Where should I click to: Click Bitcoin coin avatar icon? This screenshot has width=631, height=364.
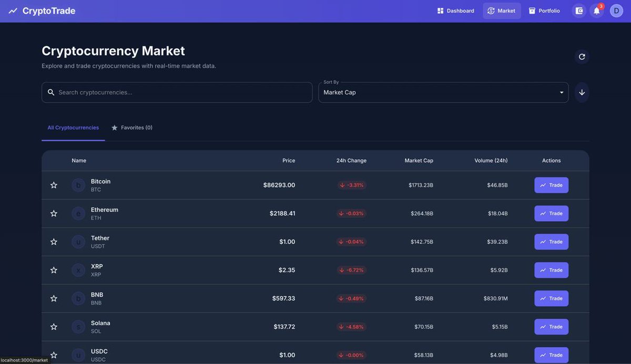(78, 185)
